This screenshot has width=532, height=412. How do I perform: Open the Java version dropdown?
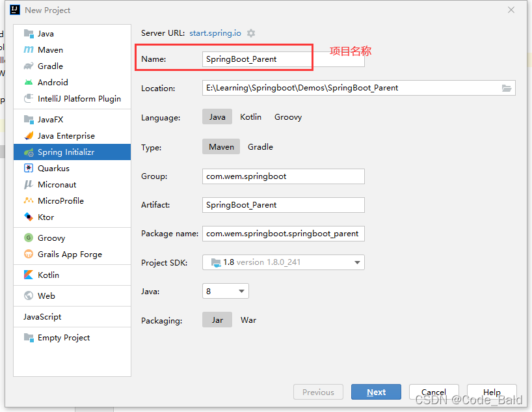point(225,291)
